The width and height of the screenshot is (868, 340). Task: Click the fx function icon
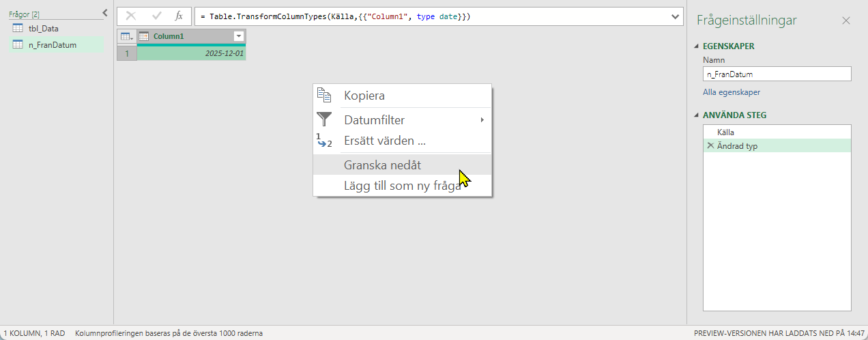click(179, 16)
